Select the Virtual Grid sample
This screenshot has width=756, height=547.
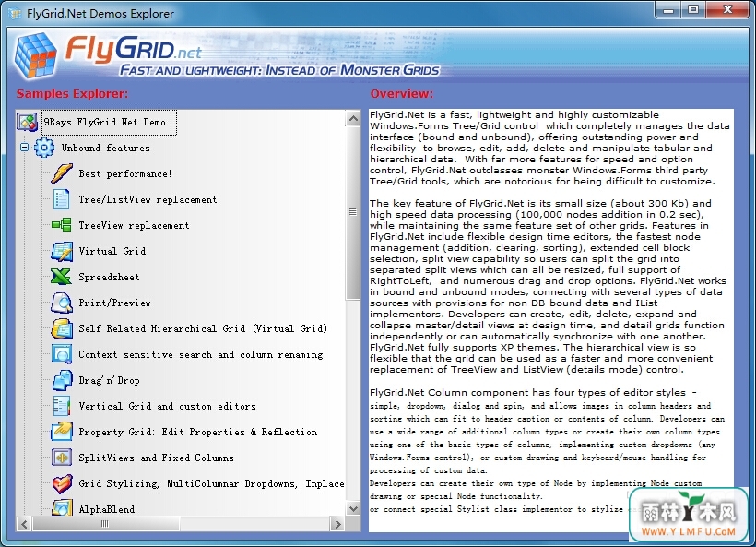point(112,251)
